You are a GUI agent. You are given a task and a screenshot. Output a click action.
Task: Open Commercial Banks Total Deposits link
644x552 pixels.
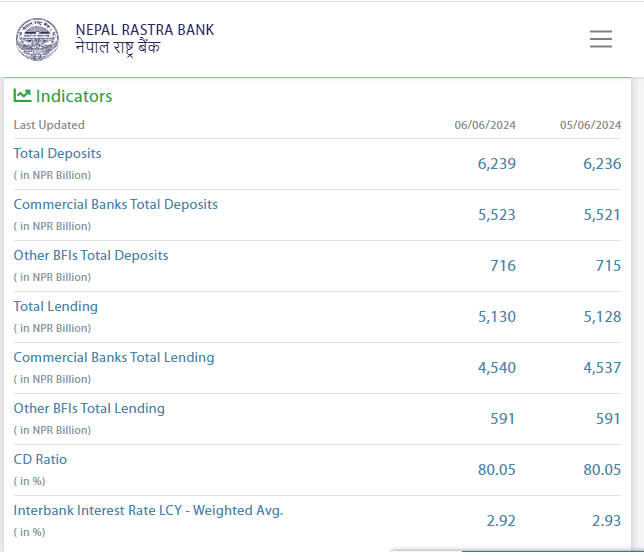point(115,204)
